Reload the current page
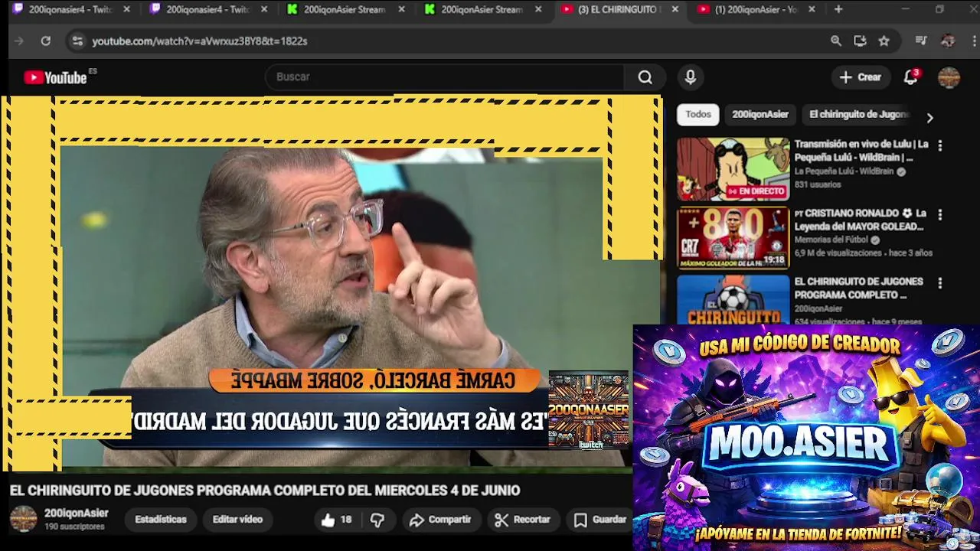 pos(46,41)
